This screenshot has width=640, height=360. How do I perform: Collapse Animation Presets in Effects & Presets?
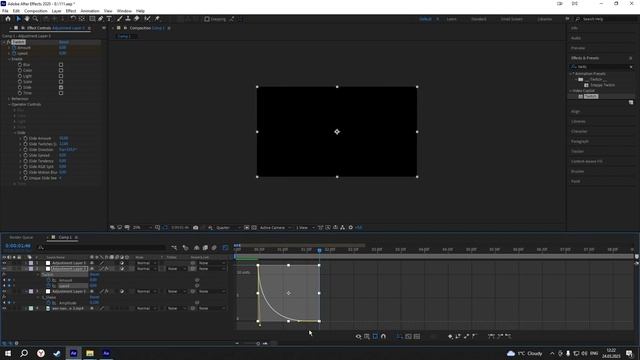571,73
